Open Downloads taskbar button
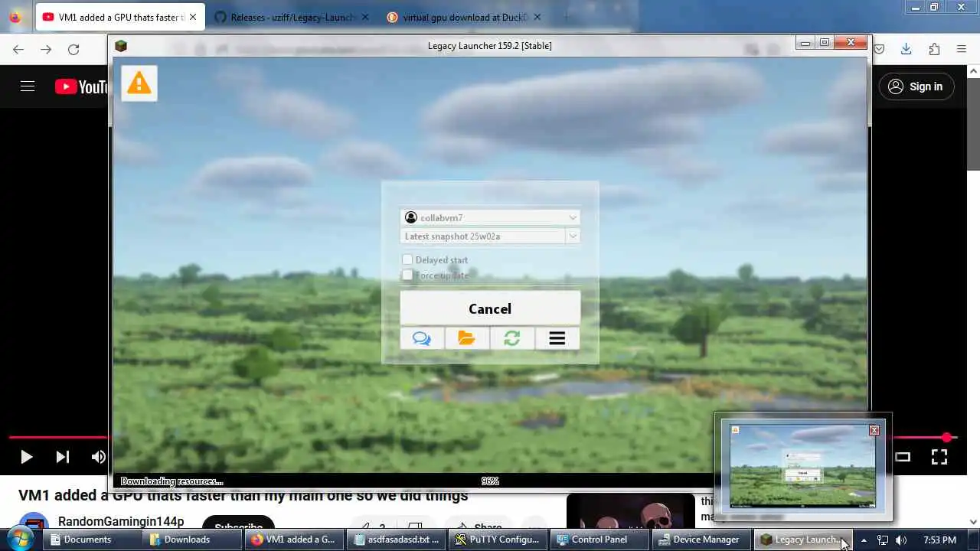Viewport: 980px width, 551px height. pos(191,540)
